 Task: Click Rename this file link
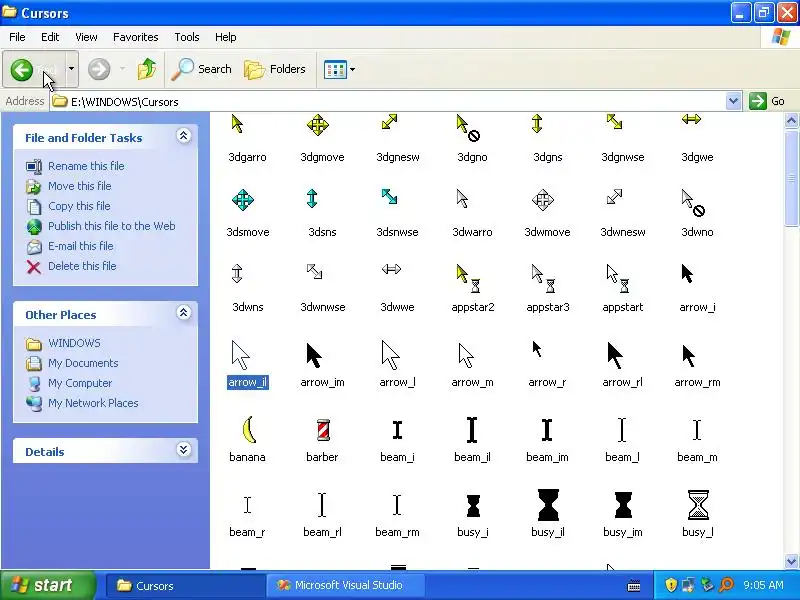pos(86,166)
